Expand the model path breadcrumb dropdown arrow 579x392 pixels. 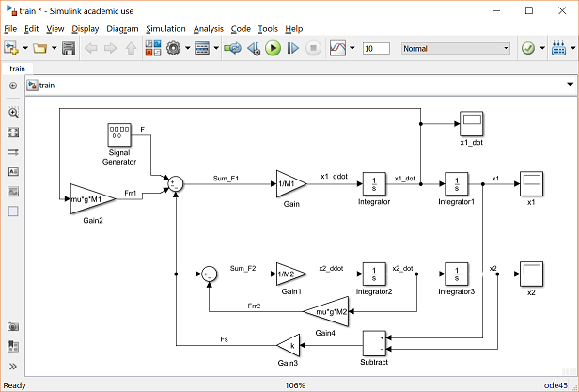point(570,86)
